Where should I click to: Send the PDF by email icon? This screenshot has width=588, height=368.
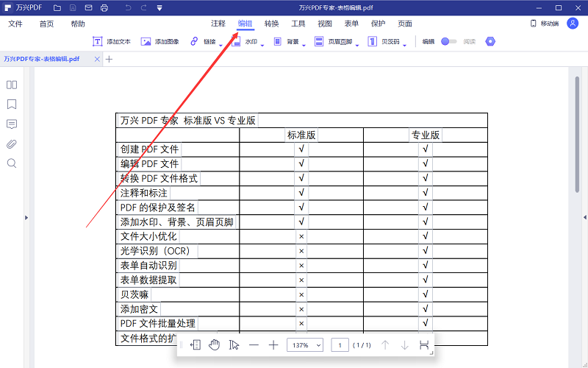[88, 8]
